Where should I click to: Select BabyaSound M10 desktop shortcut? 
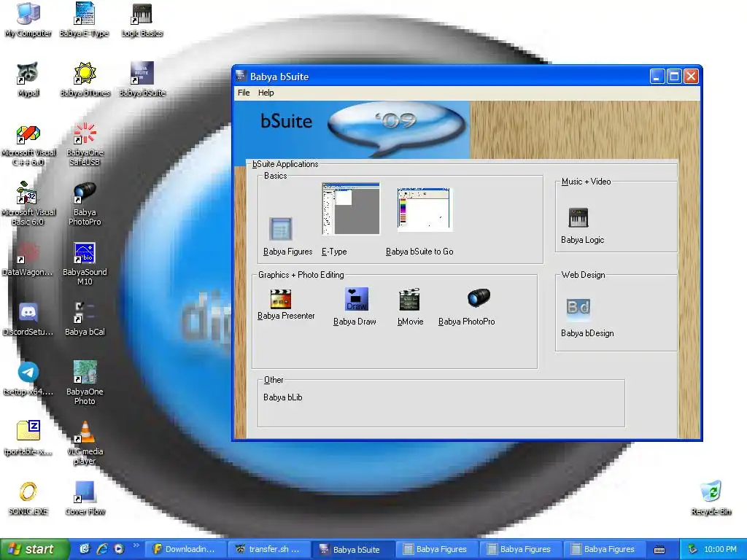point(85,263)
